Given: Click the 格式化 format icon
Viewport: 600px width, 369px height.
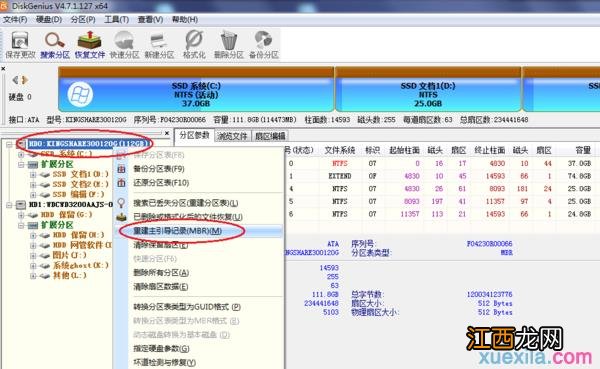Looking at the screenshot, I should point(194,44).
